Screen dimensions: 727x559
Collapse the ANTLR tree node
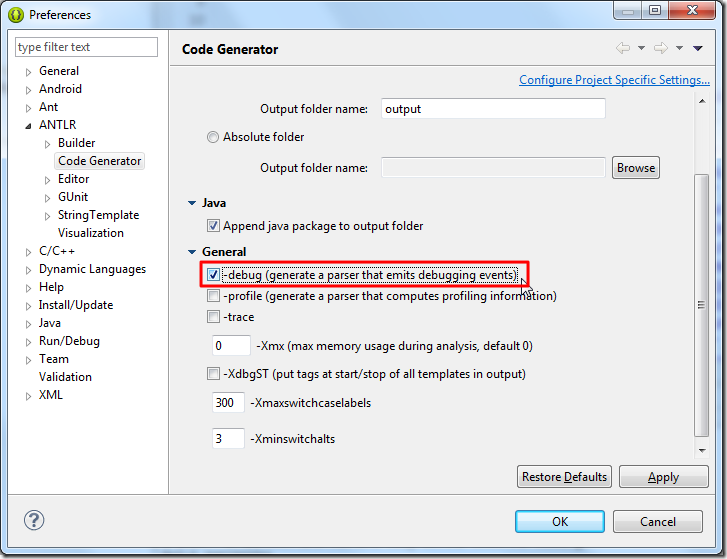click(28, 125)
